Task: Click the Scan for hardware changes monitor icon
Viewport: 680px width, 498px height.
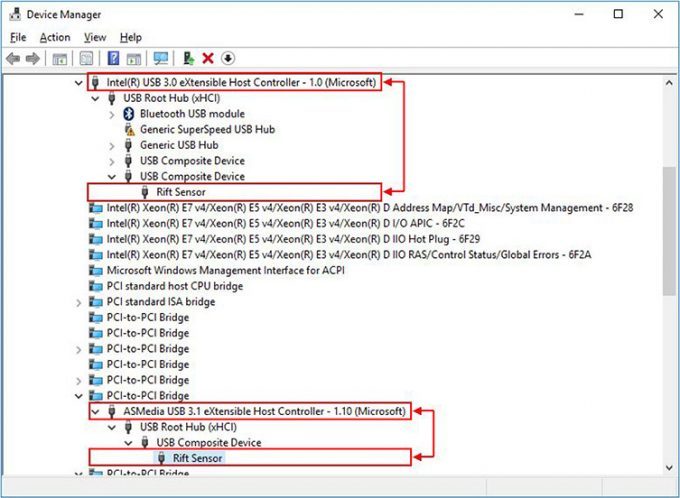Action: coord(161,58)
